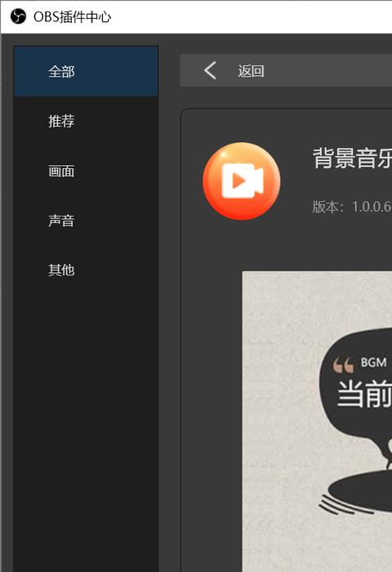Open the 推荐 category
Image resolution: width=392 pixels, height=572 pixels.
[86, 121]
